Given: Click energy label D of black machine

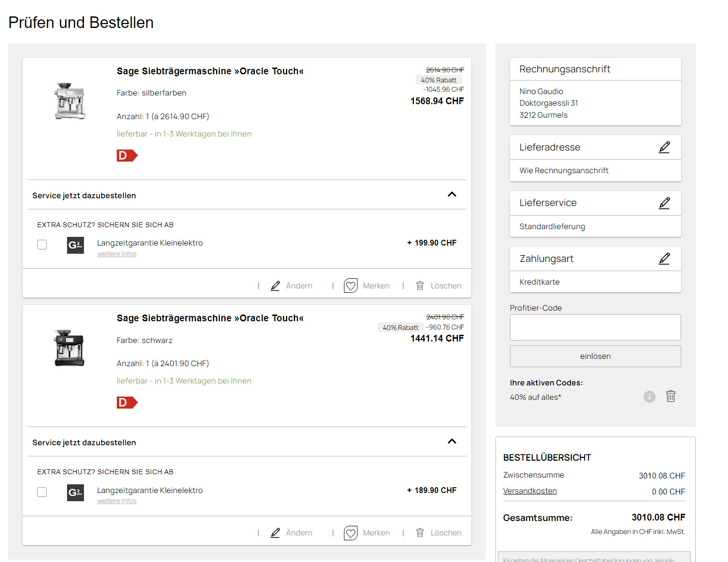Looking at the screenshot, I should coord(127,402).
